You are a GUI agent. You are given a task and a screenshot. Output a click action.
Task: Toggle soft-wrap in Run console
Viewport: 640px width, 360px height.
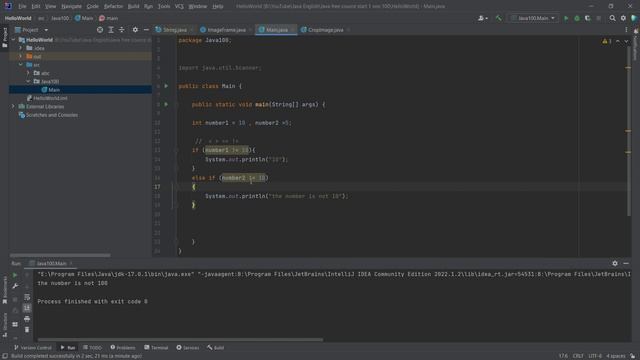pyautogui.click(x=27, y=297)
